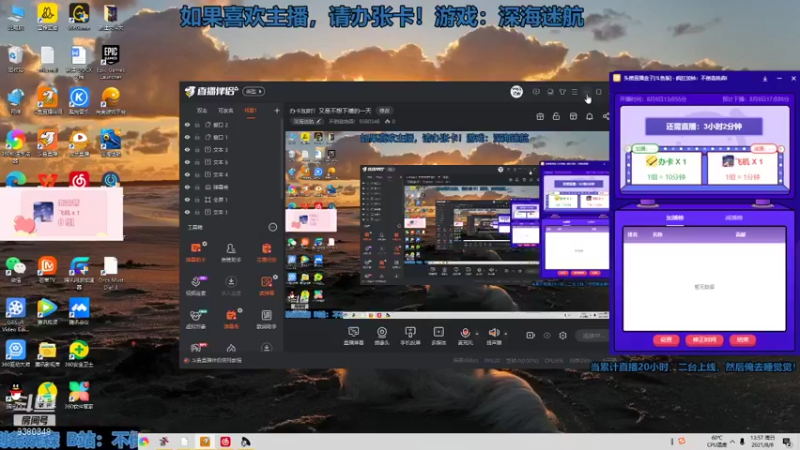This screenshot has height=450, width=800.
Task: Switch to the second scene tab
Action: tap(225, 110)
